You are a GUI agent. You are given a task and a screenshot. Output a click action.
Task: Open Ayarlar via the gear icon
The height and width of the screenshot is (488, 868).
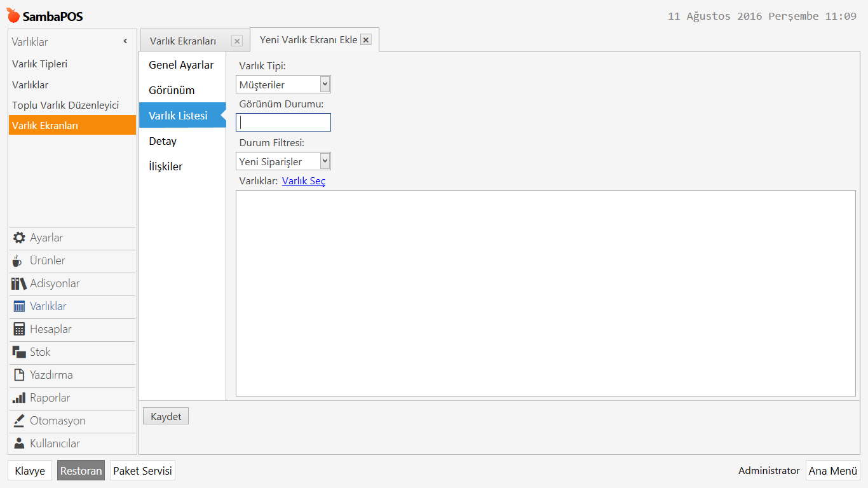coord(19,238)
